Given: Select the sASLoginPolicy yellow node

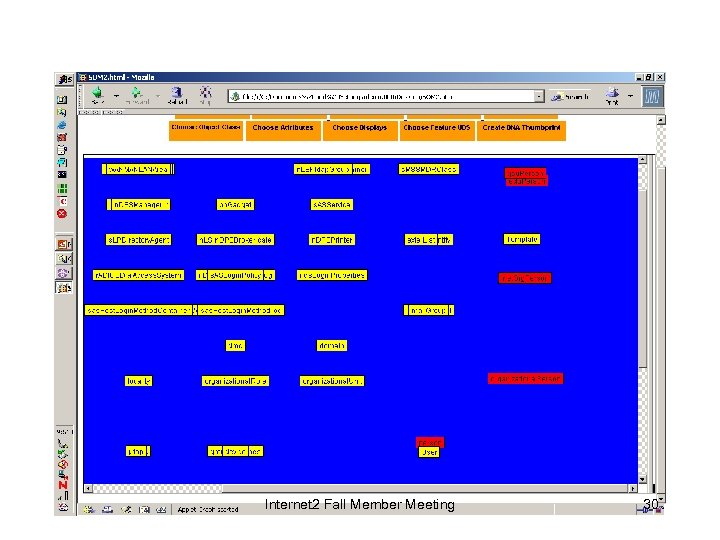Looking at the screenshot, I should coord(235,275).
